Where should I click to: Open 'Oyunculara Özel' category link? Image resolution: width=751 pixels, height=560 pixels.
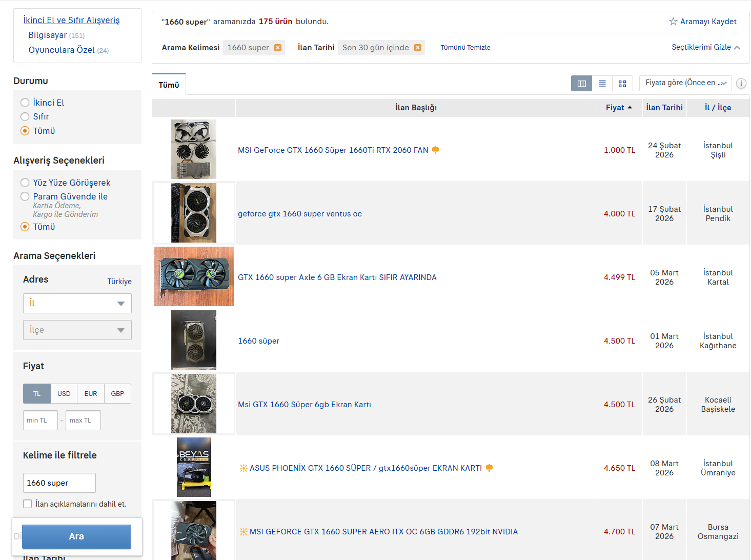62,50
